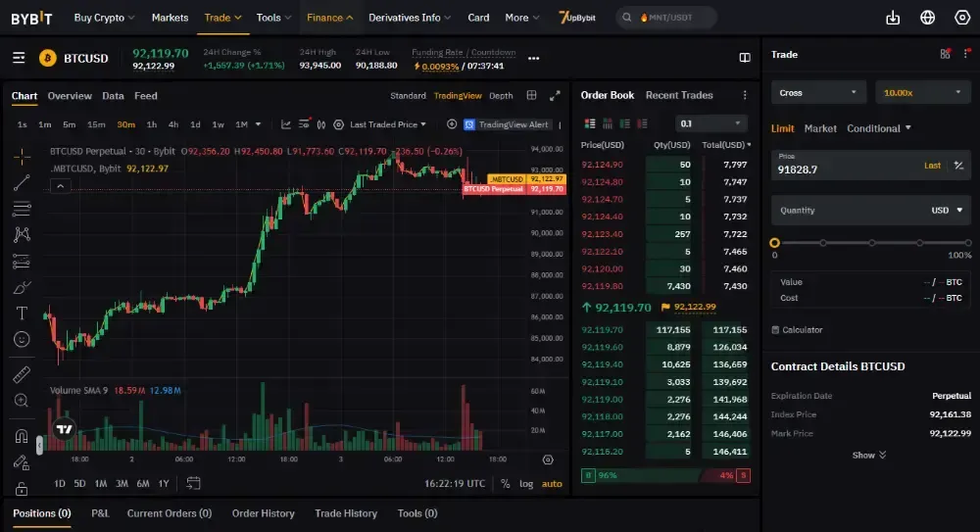Show the order book asks-only view
The height and width of the screenshot is (532, 980).
(642, 123)
